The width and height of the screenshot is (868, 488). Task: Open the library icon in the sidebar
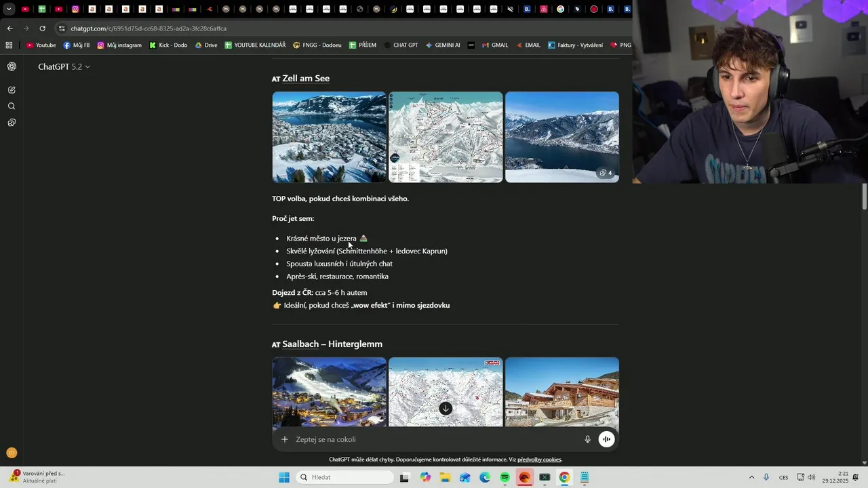pos(12,123)
